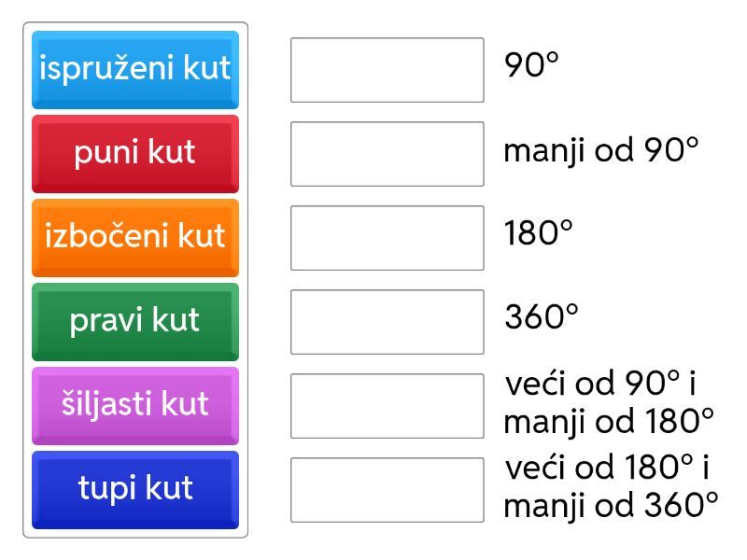
Task: Select the green 'pravi kut' tile
Action: [135, 321]
